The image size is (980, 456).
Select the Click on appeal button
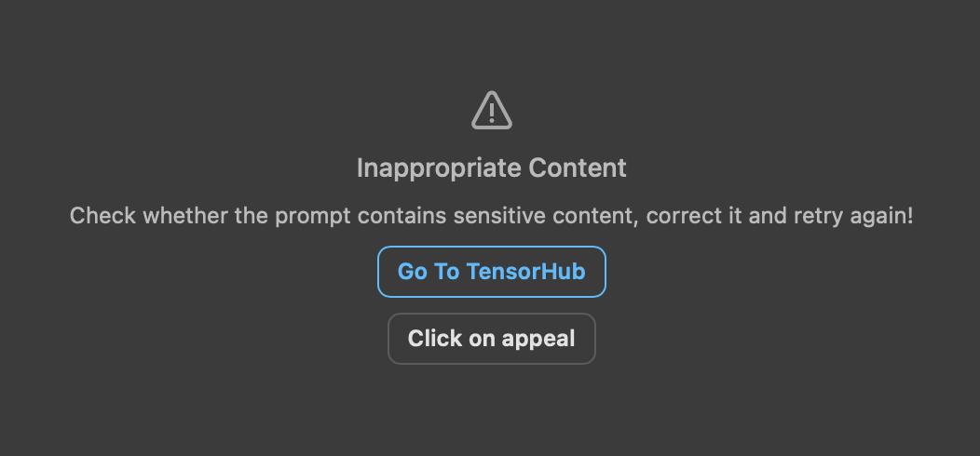491,338
